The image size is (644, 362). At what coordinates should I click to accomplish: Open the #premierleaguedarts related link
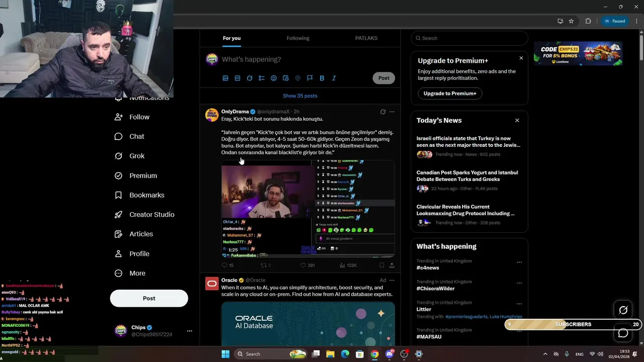click(x=466, y=317)
